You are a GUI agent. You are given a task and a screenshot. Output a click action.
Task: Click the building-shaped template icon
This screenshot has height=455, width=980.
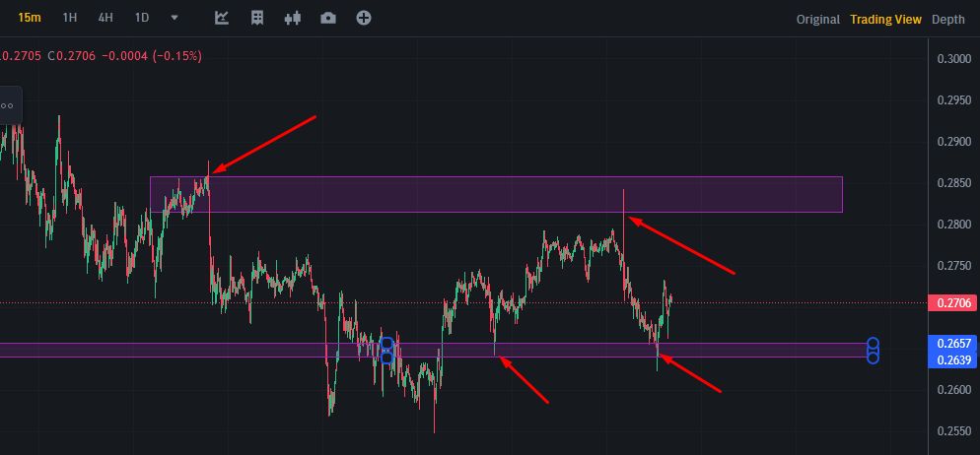[257, 18]
